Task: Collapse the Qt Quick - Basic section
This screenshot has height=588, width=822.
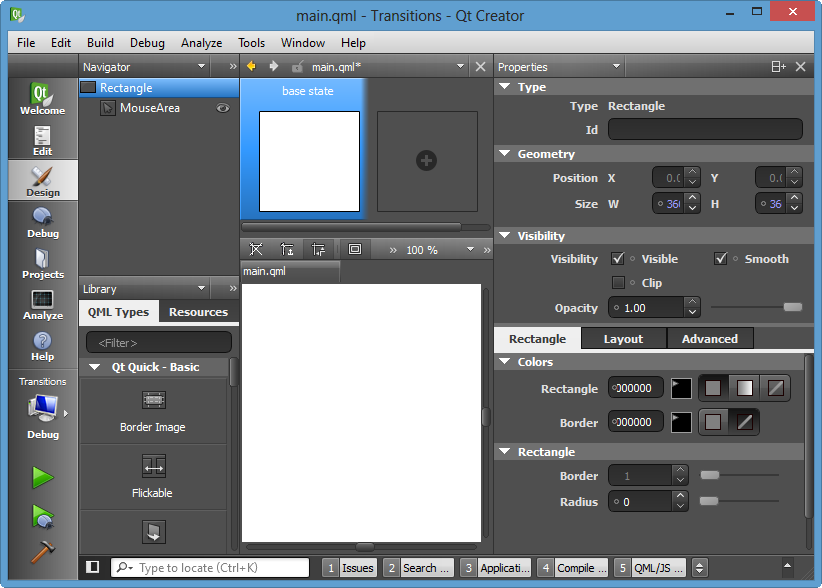Action: click(x=94, y=367)
